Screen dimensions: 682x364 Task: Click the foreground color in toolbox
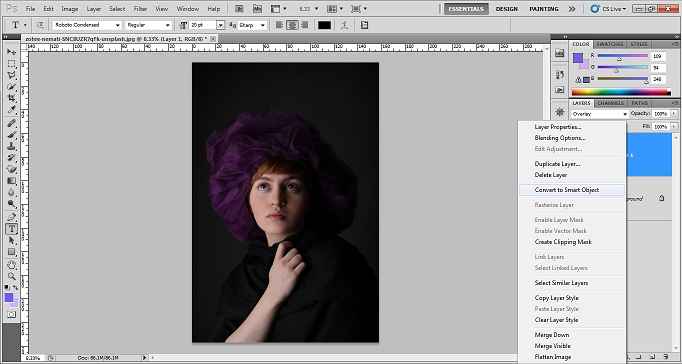pos(9,297)
